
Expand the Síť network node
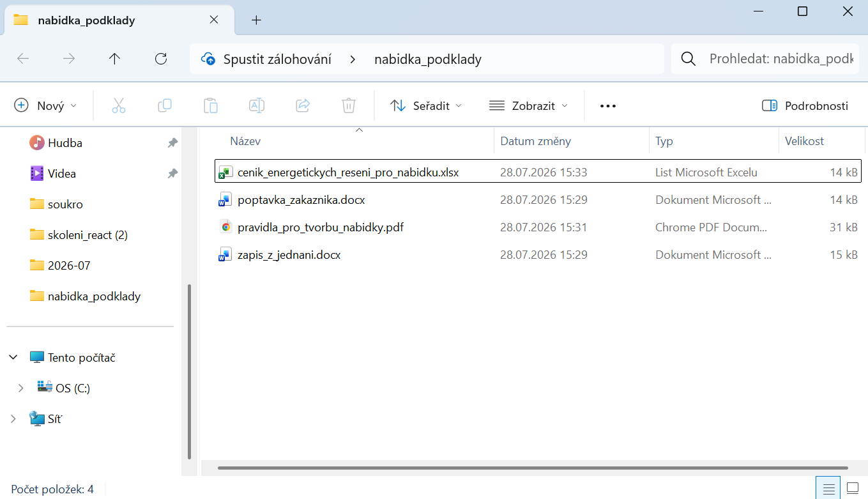13,419
